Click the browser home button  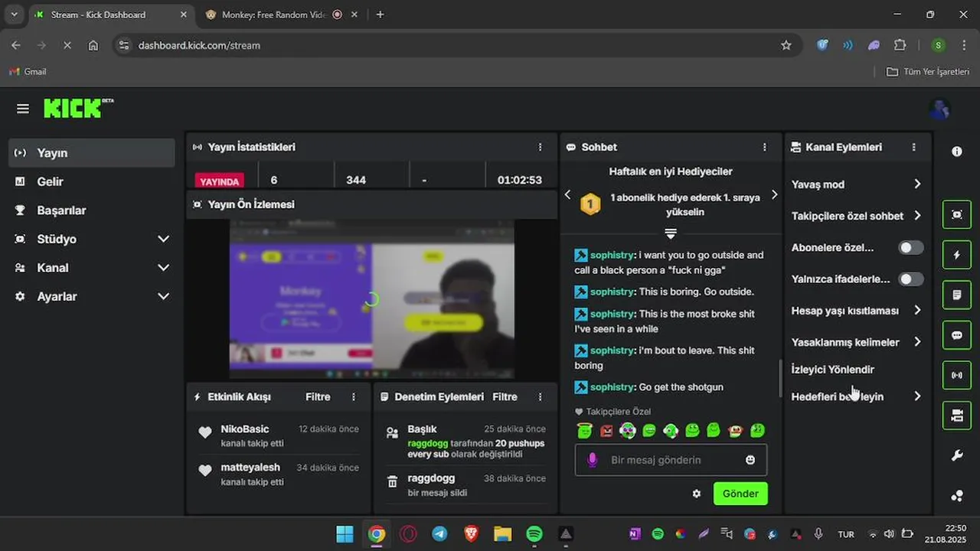[x=93, y=45]
